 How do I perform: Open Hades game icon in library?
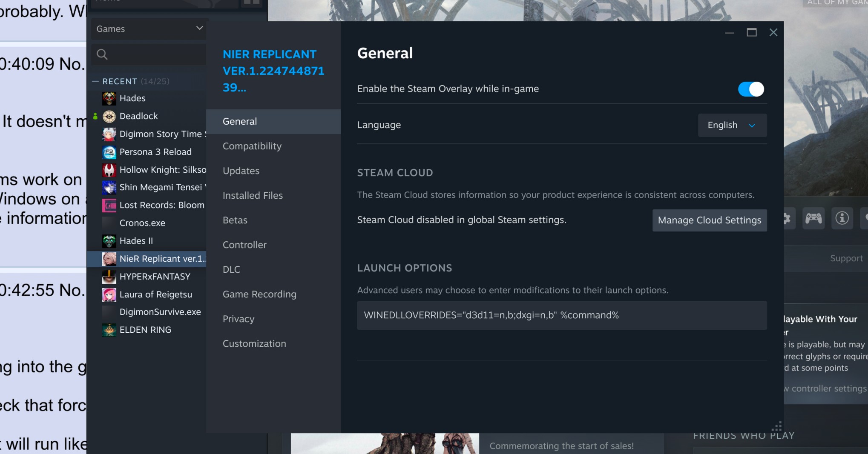click(x=109, y=98)
